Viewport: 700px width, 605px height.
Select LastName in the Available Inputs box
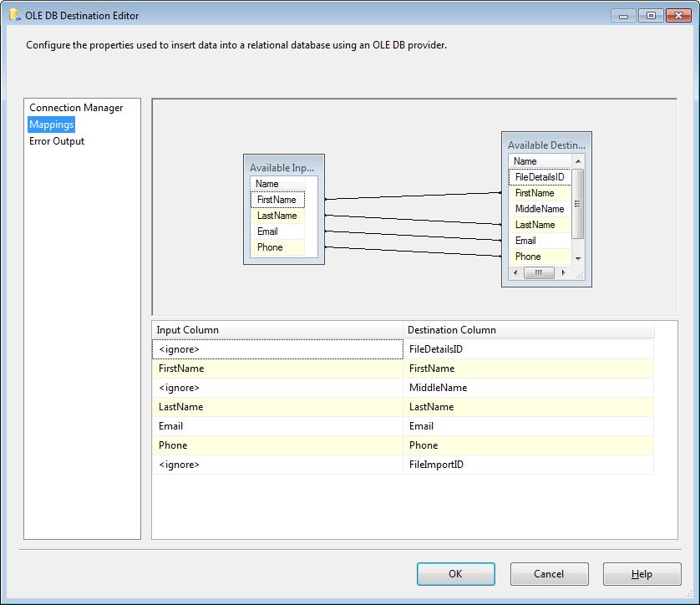tap(277, 216)
